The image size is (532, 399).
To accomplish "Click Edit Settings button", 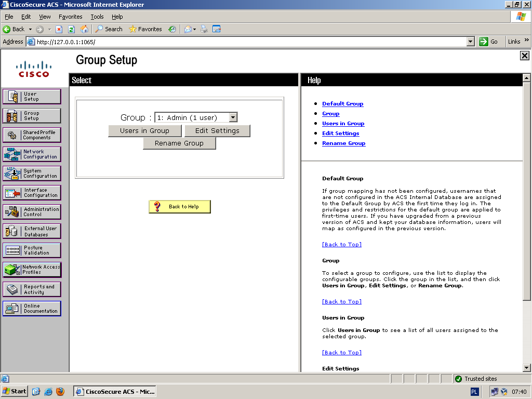I will [217, 130].
